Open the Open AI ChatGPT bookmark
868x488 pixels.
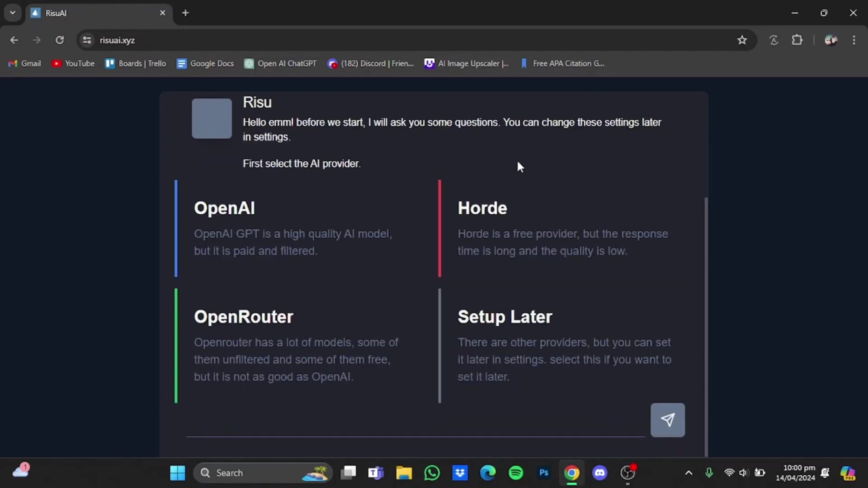280,64
